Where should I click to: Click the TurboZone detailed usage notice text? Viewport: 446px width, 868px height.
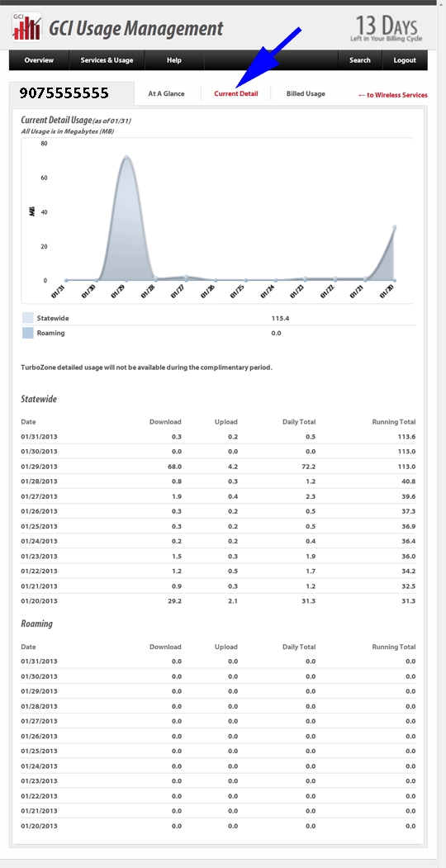pyautogui.click(x=147, y=367)
